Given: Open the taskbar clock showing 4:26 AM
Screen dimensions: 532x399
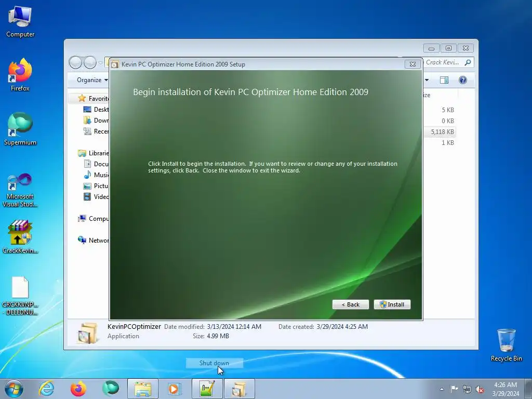Looking at the screenshot, I should [506, 389].
